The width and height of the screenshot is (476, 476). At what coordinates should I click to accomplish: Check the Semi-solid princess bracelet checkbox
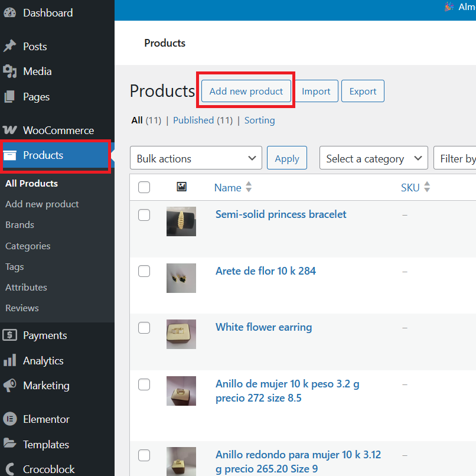coord(144,215)
